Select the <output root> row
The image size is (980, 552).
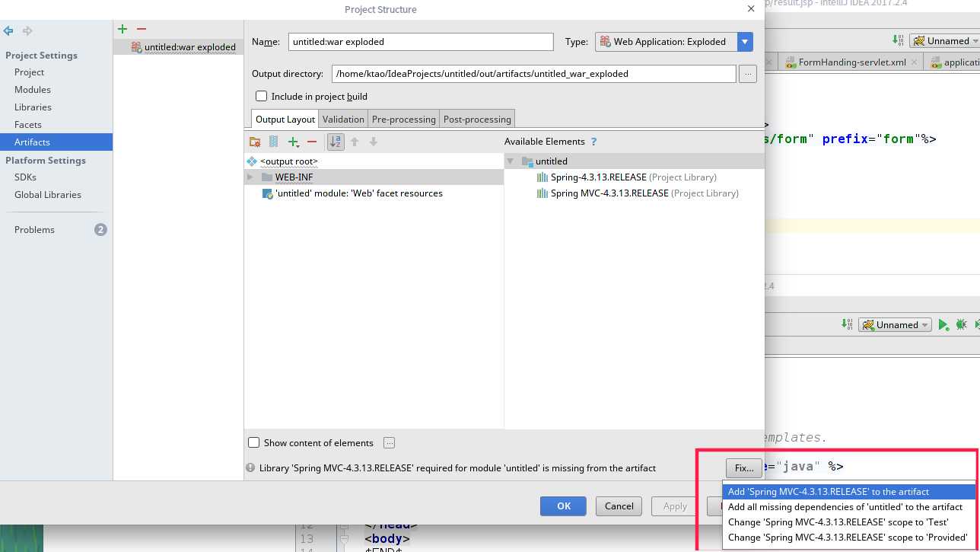(374, 161)
